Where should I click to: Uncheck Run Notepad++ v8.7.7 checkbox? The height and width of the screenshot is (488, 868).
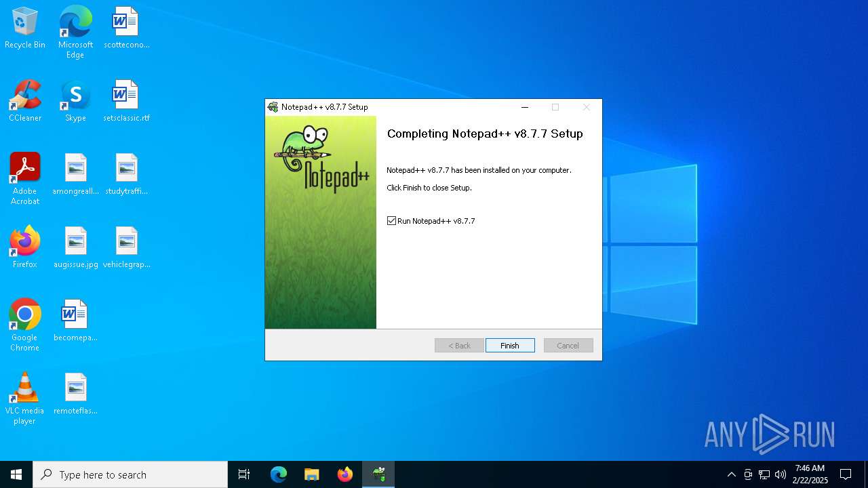391,221
